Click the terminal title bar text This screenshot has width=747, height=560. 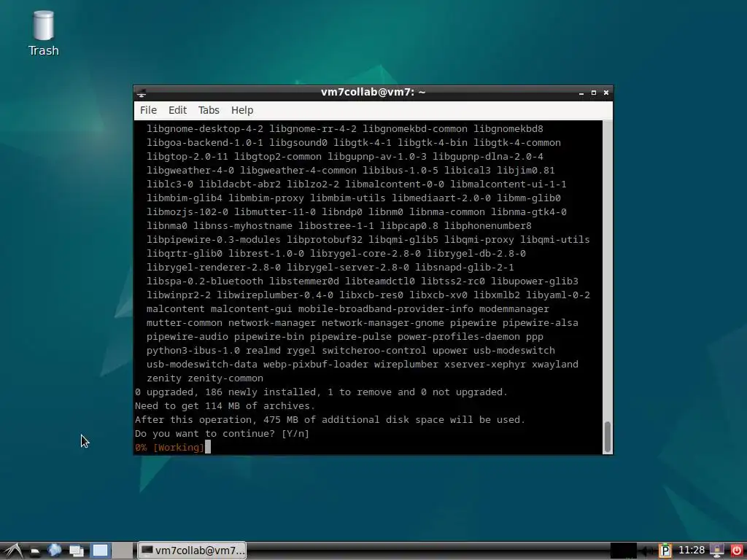click(373, 92)
